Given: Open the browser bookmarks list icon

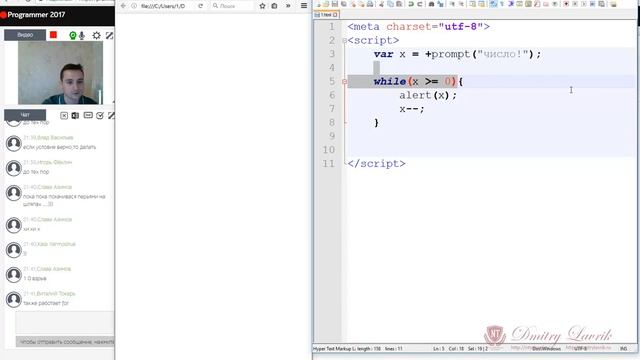Looking at the screenshot, I should point(274,6).
